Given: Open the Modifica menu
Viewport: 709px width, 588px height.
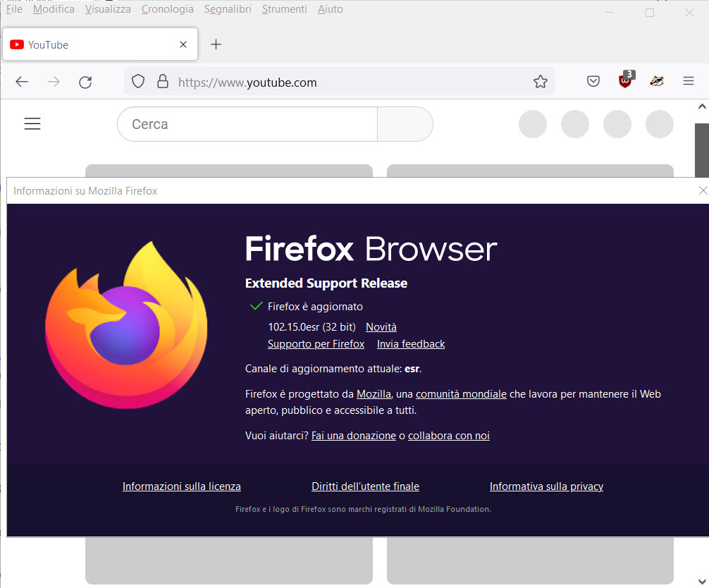Looking at the screenshot, I should tap(54, 9).
